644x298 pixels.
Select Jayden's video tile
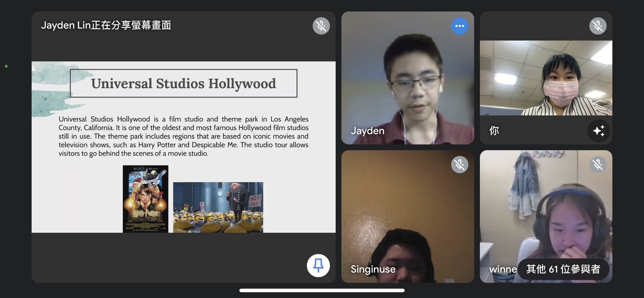408,78
